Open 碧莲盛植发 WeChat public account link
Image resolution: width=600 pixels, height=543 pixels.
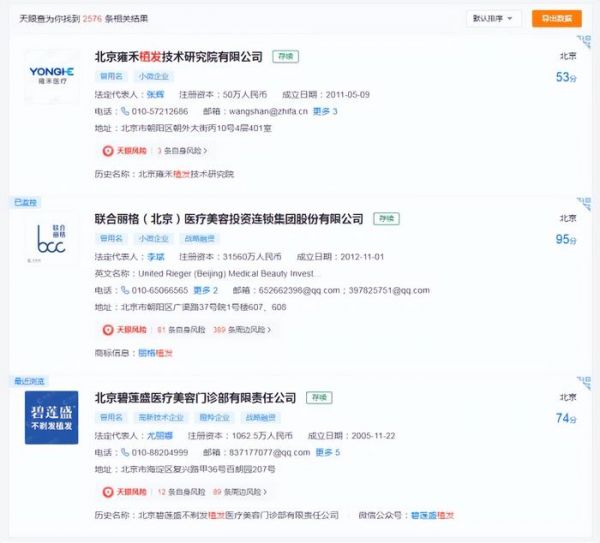(433, 515)
